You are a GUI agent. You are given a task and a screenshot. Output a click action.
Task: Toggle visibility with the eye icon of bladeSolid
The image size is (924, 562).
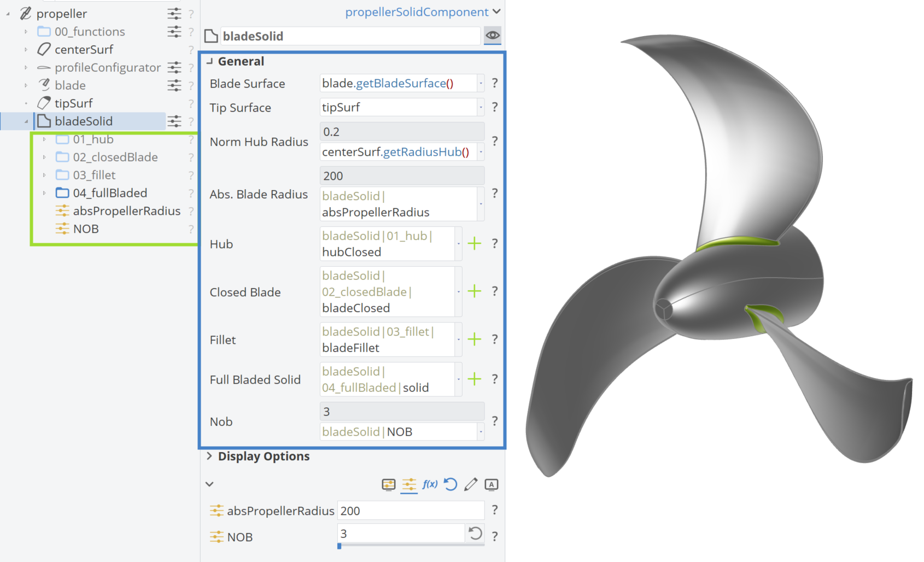tap(493, 36)
